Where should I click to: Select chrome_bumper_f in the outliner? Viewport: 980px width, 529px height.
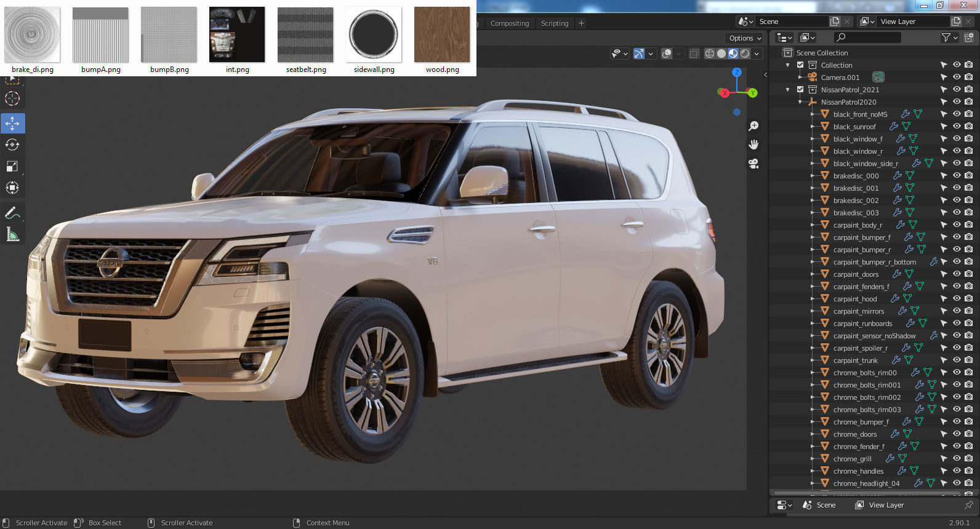pyautogui.click(x=861, y=421)
